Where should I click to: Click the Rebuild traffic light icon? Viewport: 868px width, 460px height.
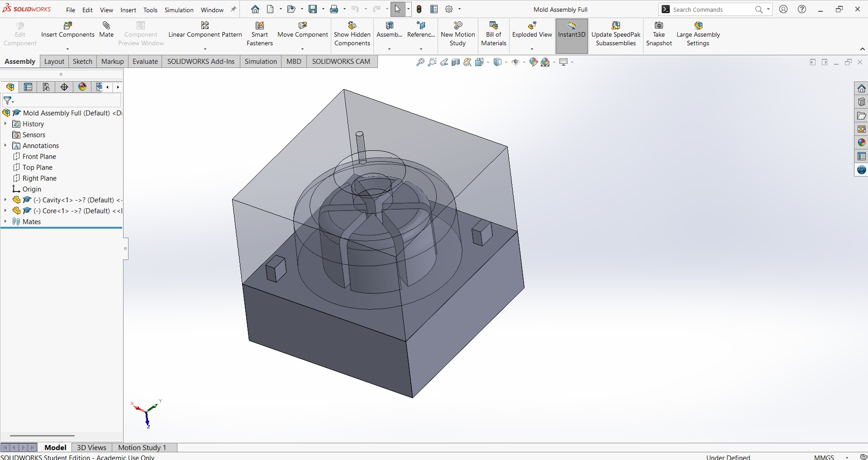pos(419,9)
